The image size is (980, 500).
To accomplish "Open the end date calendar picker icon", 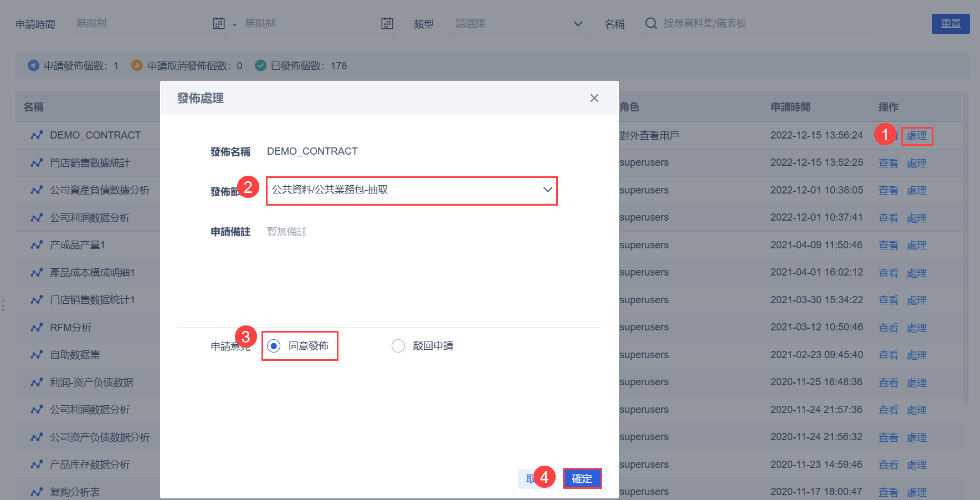I will click(x=387, y=23).
